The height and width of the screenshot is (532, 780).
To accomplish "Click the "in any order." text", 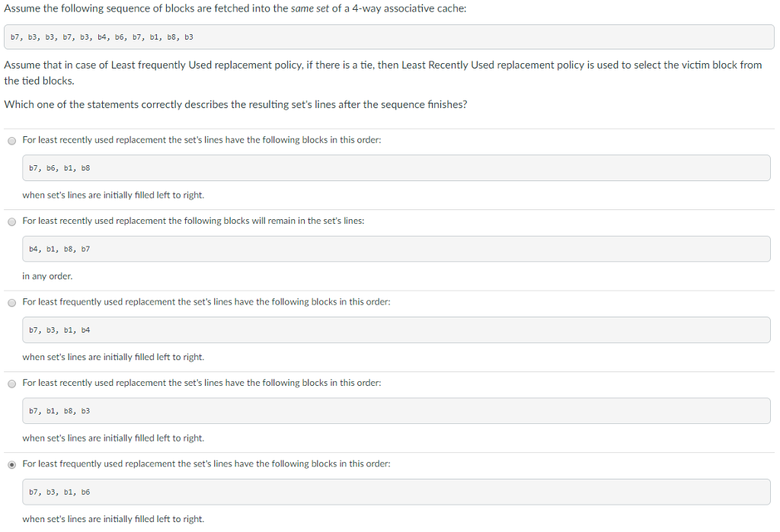I will point(47,276).
